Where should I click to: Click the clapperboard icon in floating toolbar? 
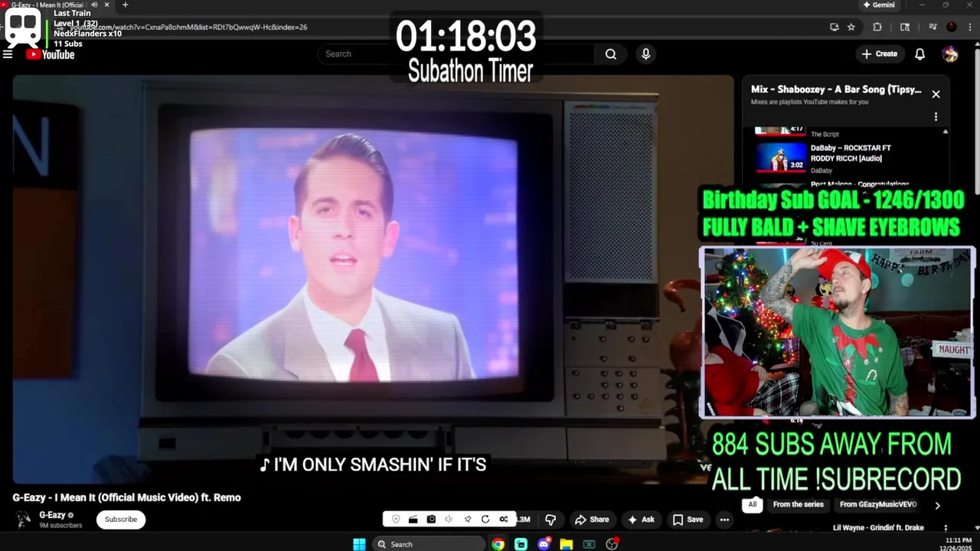[x=413, y=520]
